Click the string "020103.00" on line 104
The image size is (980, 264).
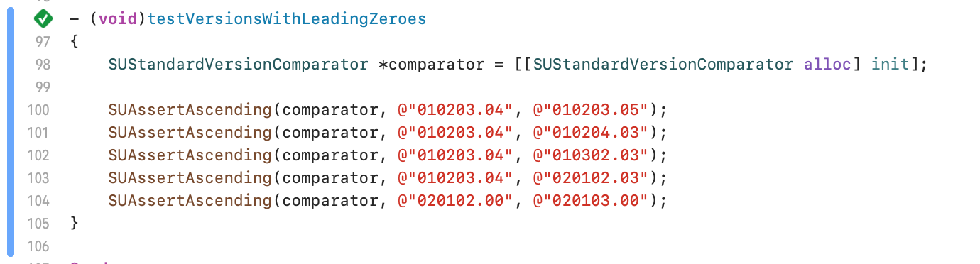591,201
